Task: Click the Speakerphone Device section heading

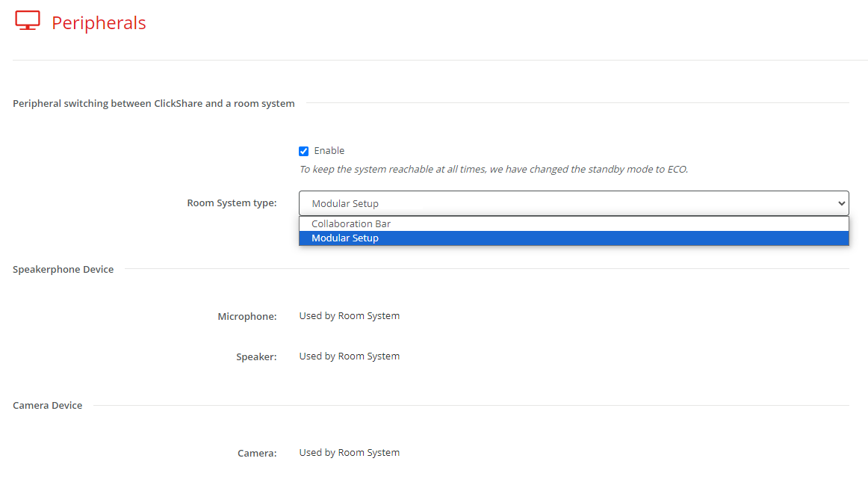Action: click(63, 270)
